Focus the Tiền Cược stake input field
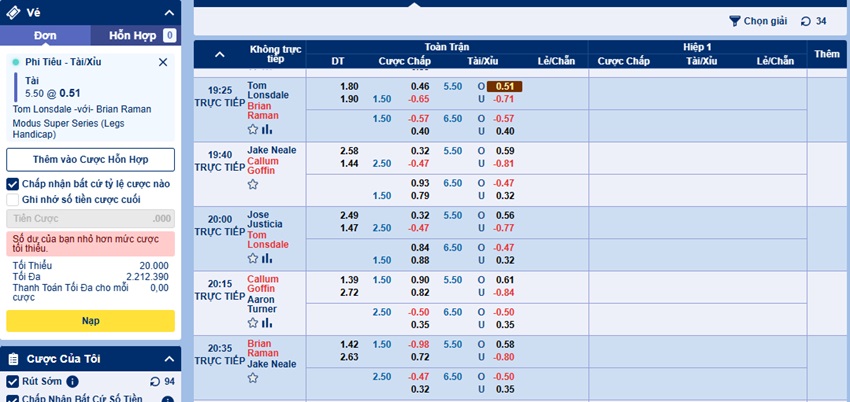The image size is (850, 402). click(x=91, y=219)
